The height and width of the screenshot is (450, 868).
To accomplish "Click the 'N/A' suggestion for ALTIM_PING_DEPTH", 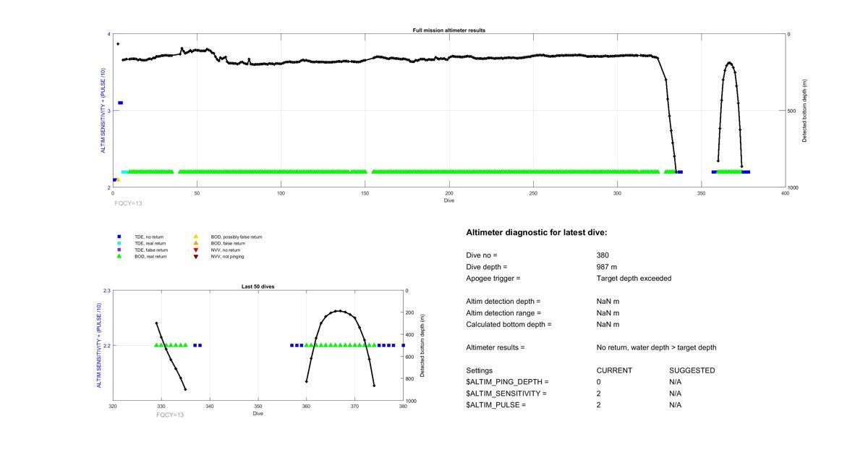I will click(x=676, y=382).
